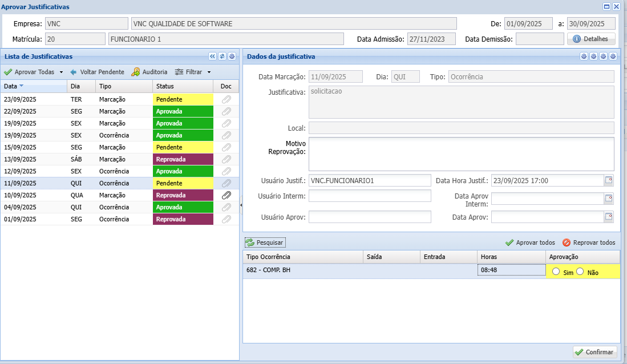The width and height of the screenshot is (627, 364).
Task: Click Aprovar todos
Action: (x=530, y=242)
